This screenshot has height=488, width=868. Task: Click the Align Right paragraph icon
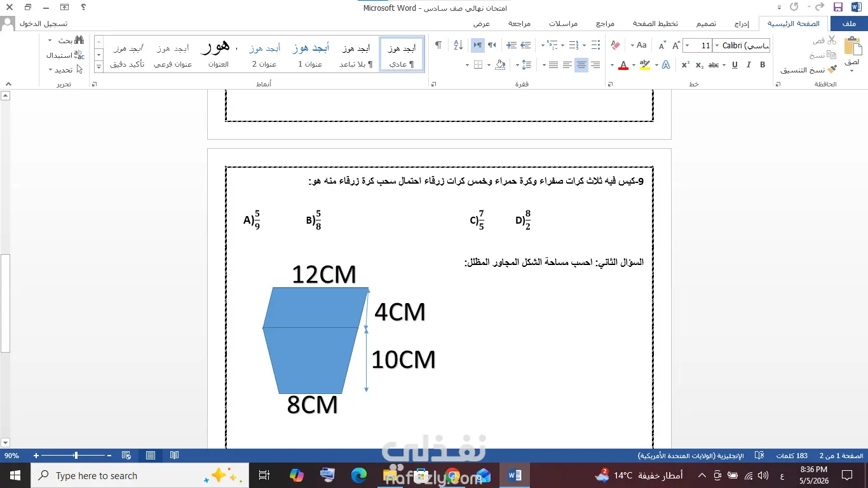coord(595,65)
